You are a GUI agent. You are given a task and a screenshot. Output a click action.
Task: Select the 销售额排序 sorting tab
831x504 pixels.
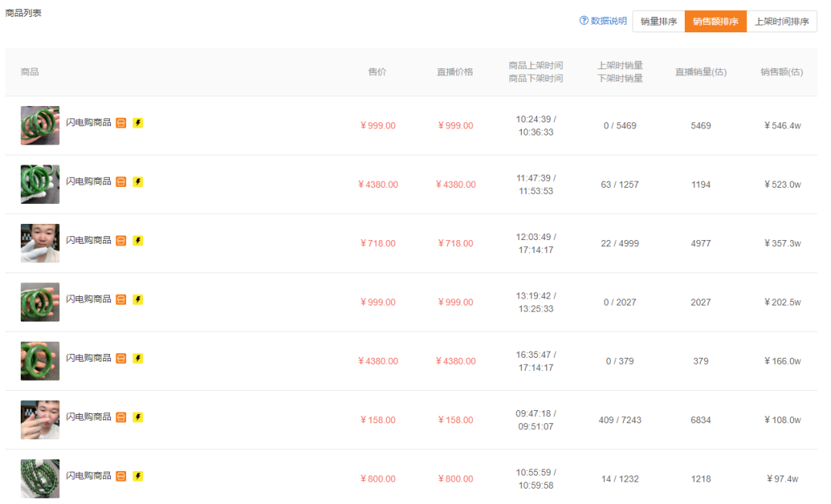(716, 22)
